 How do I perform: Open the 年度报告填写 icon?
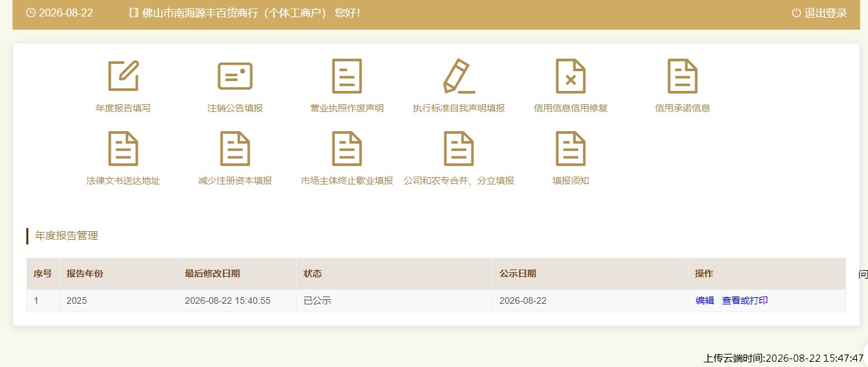click(x=123, y=76)
